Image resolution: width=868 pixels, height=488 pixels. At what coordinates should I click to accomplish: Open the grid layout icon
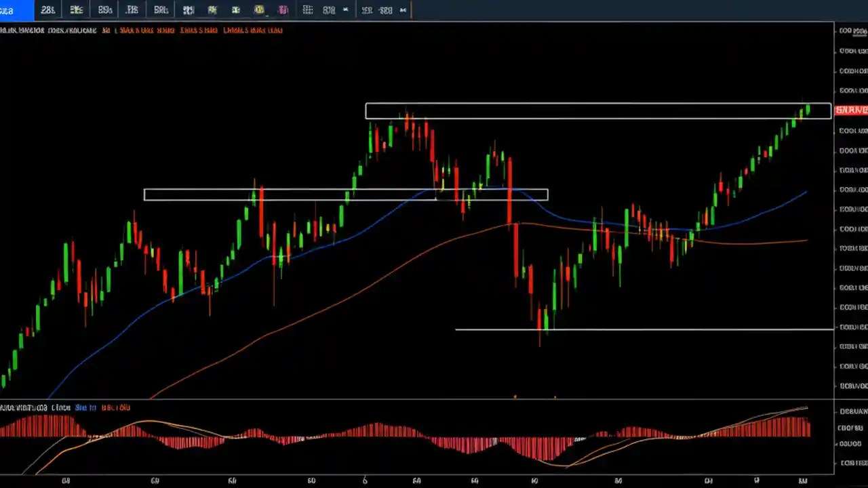point(307,9)
